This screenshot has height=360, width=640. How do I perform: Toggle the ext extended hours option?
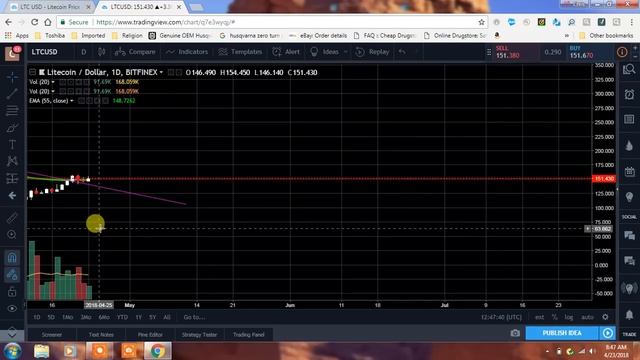click(539, 317)
